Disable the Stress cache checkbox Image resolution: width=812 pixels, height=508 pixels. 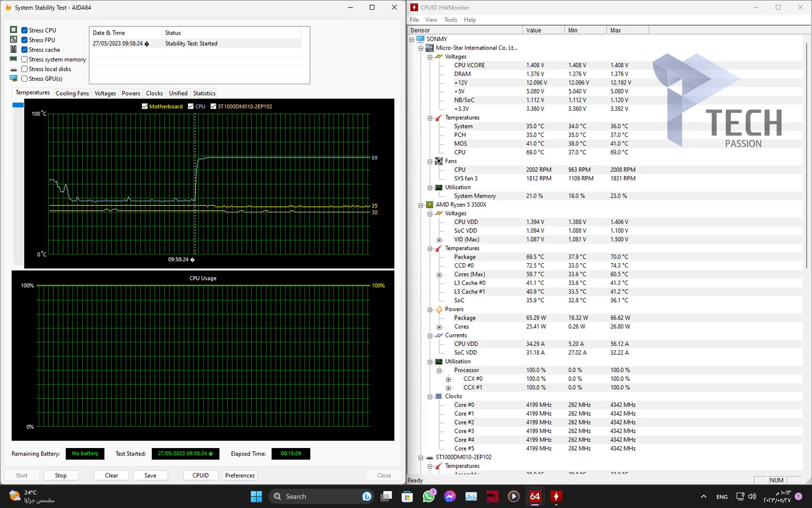24,50
